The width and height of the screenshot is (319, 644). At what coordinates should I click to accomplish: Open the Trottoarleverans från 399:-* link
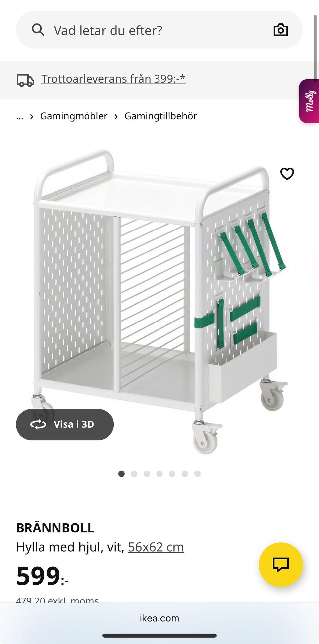[x=113, y=79]
